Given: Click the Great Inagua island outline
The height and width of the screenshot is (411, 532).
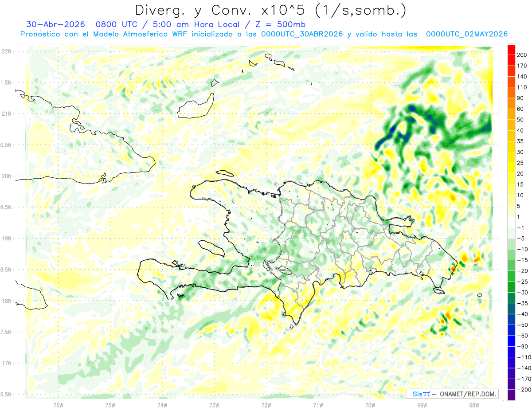Looking at the screenshot, I should (196, 106).
